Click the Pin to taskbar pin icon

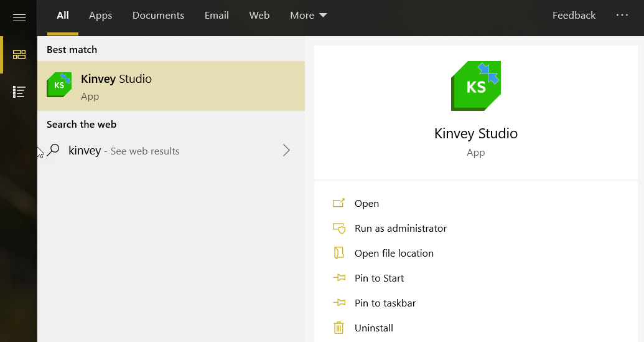tap(339, 303)
